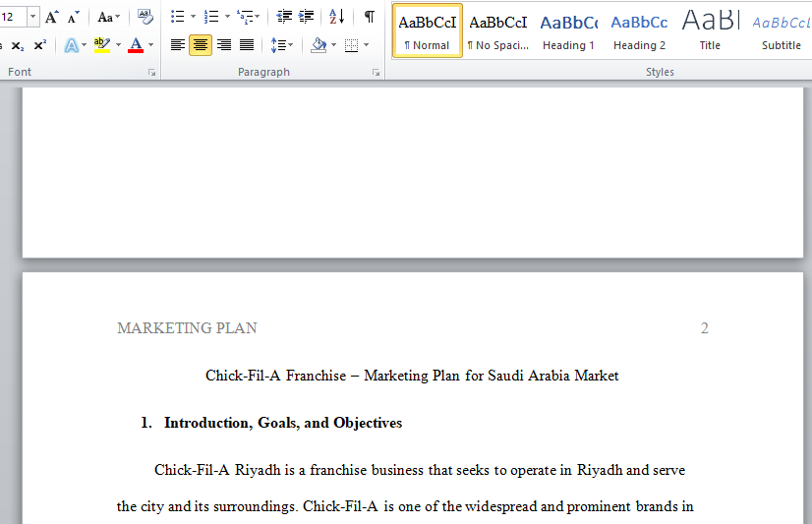Viewport: 812px width, 524px height.
Task: Open Paragraph dialog launcher
Action: click(376, 73)
